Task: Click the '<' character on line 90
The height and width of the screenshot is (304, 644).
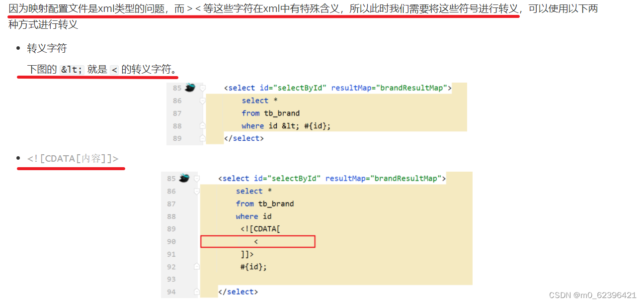Action: (256, 242)
